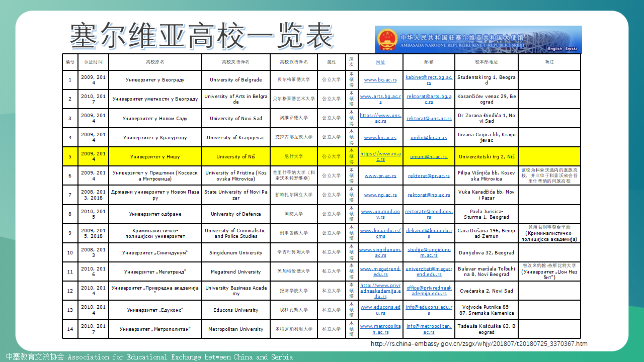Visit www.singidunum.ac.rs
Viewport: 644px width, 362px height.
(380, 252)
